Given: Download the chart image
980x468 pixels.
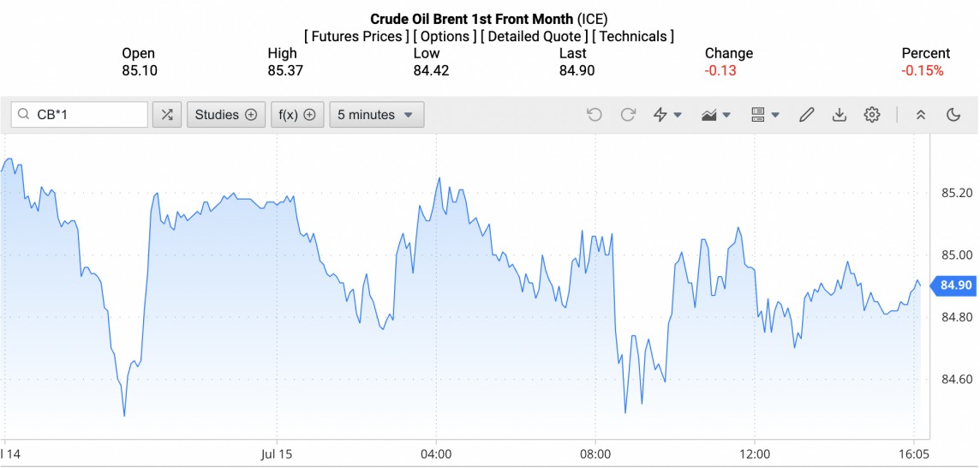Looking at the screenshot, I should point(840,115).
